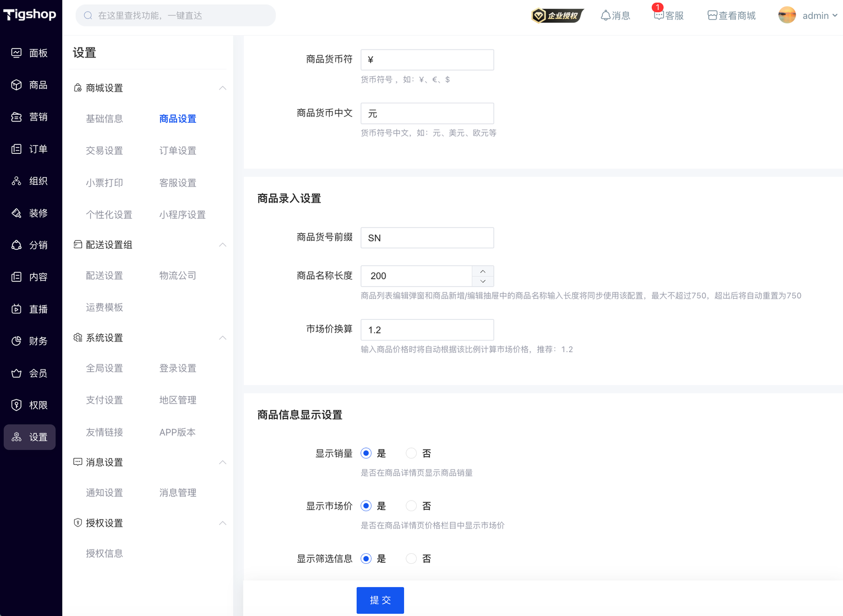Collapse the 商城设置 section chevron
Viewport: 843px width, 616px height.
pos(223,88)
